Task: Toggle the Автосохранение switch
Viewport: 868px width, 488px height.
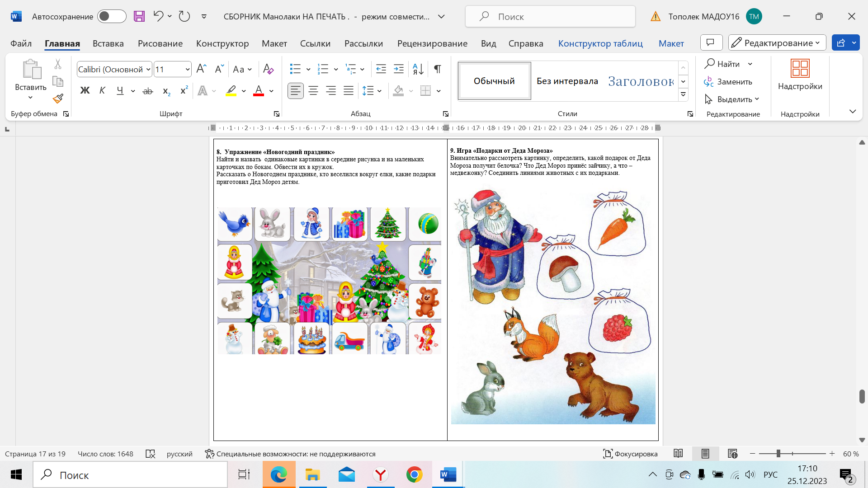Action: [x=112, y=17]
